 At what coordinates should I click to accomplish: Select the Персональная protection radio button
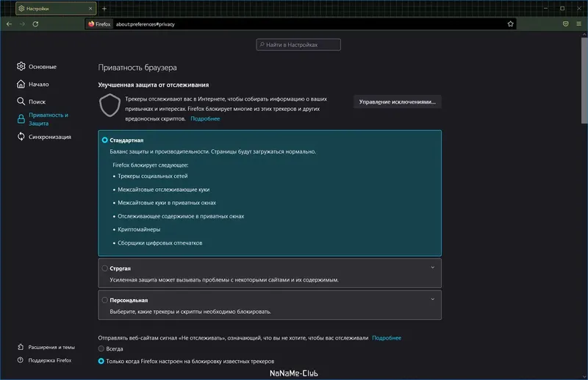tap(104, 300)
